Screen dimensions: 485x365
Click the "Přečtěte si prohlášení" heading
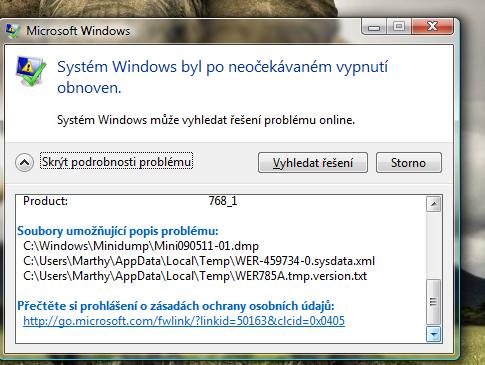coord(176,306)
